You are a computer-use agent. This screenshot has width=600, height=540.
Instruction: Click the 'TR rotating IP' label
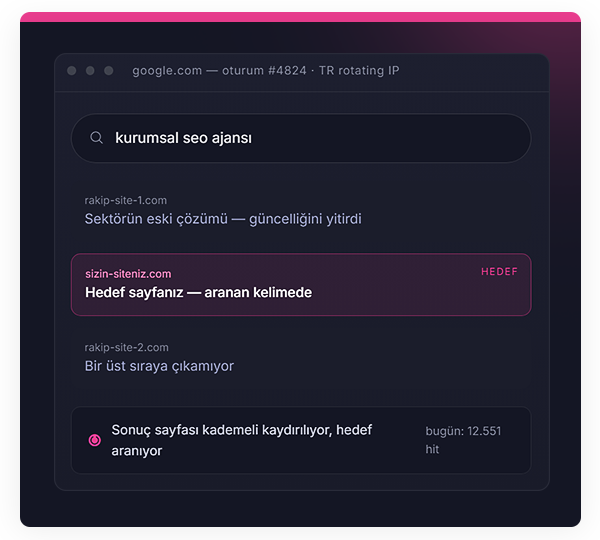click(359, 70)
